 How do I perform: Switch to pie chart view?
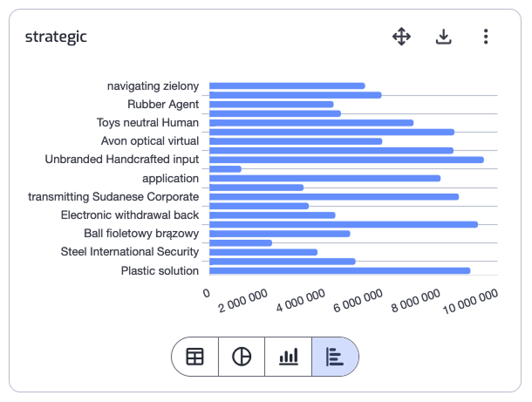(242, 357)
